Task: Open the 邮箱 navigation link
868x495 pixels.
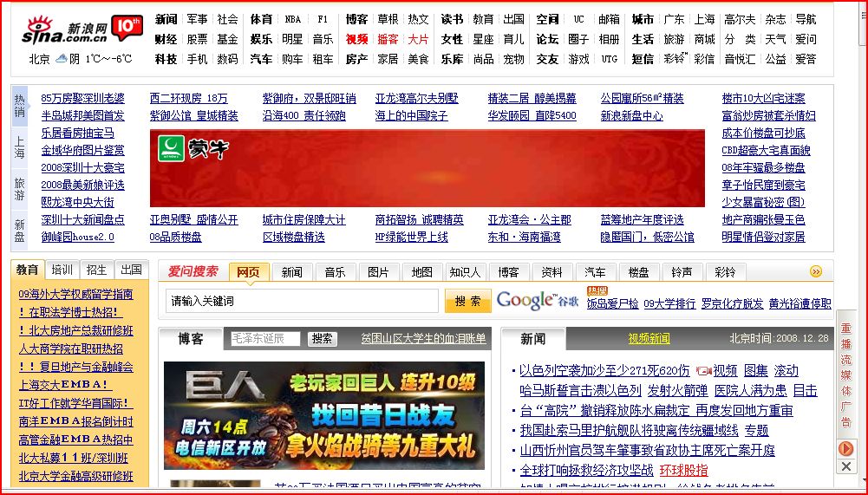Action: point(609,19)
